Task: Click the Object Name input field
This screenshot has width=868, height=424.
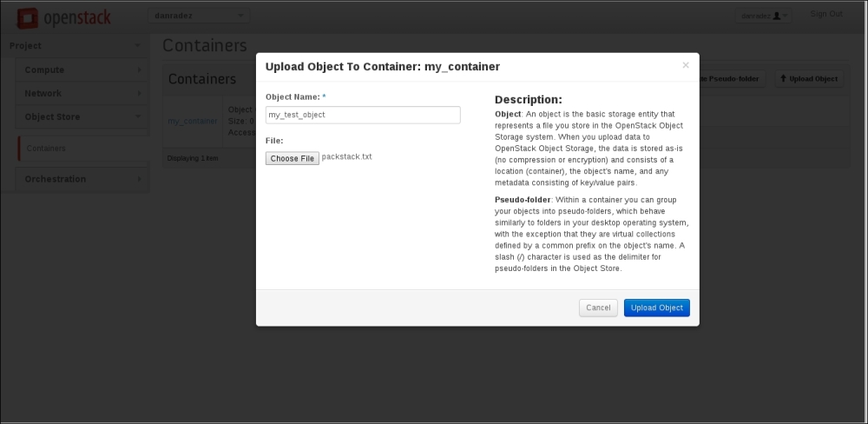Action: (363, 115)
